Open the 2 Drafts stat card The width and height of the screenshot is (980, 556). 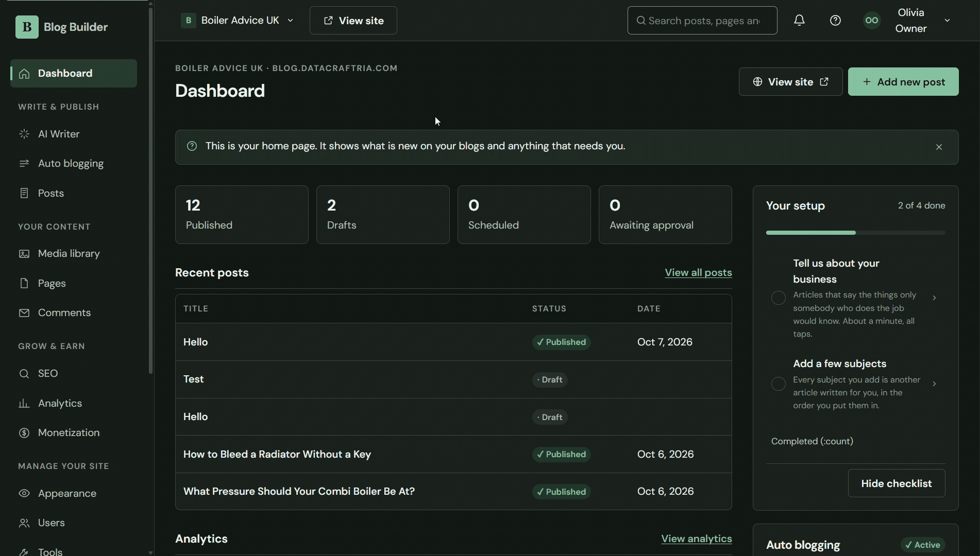pos(383,215)
